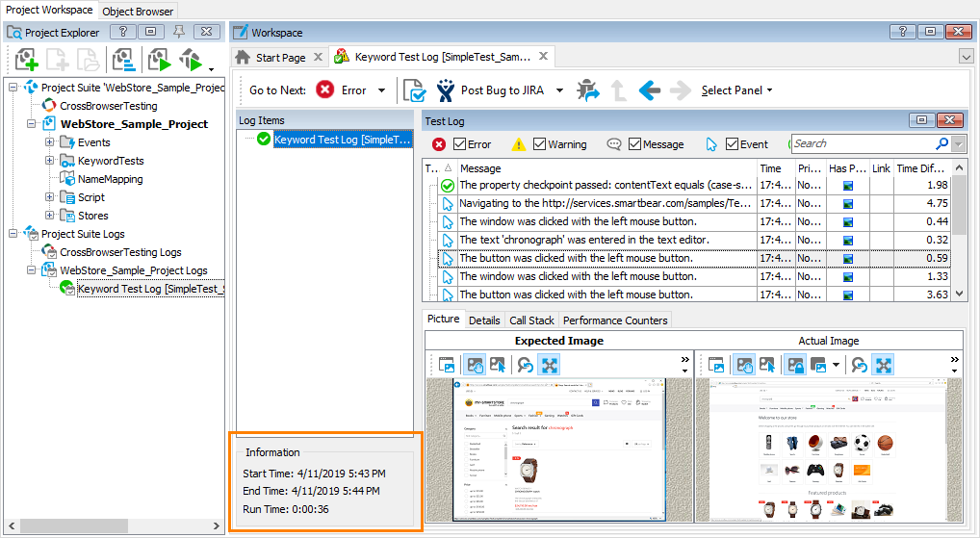Image resolution: width=980 pixels, height=538 pixels.
Task: Toggle the Warning filter checkbox
Action: tap(540, 144)
